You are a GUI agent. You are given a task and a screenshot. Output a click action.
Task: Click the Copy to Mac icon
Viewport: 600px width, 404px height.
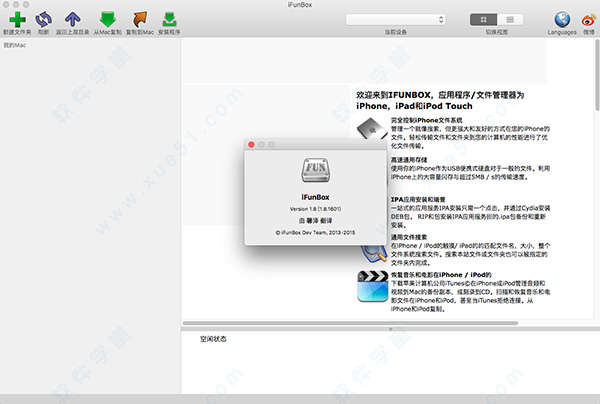click(140, 18)
